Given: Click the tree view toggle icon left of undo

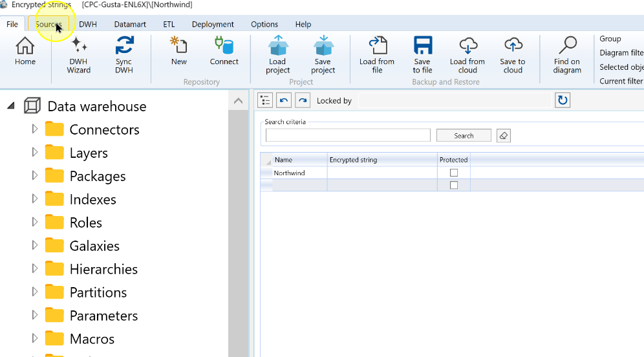Looking at the screenshot, I should [x=265, y=100].
